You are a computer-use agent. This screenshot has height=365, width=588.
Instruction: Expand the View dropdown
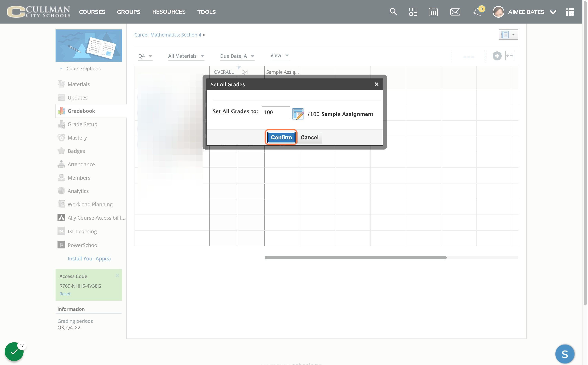pyautogui.click(x=279, y=56)
